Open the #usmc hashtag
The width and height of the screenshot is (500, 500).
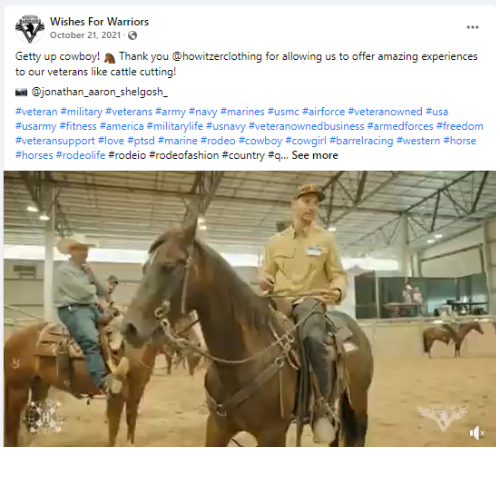[283, 112]
